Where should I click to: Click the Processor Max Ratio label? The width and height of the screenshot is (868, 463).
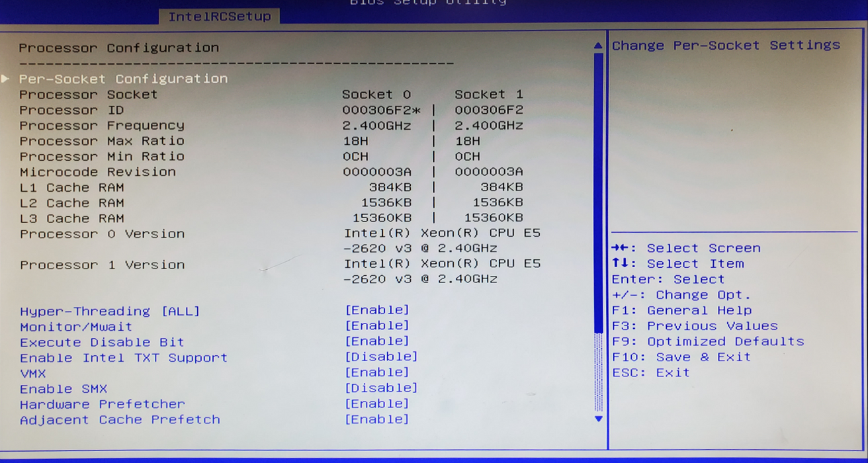point(102,141)
